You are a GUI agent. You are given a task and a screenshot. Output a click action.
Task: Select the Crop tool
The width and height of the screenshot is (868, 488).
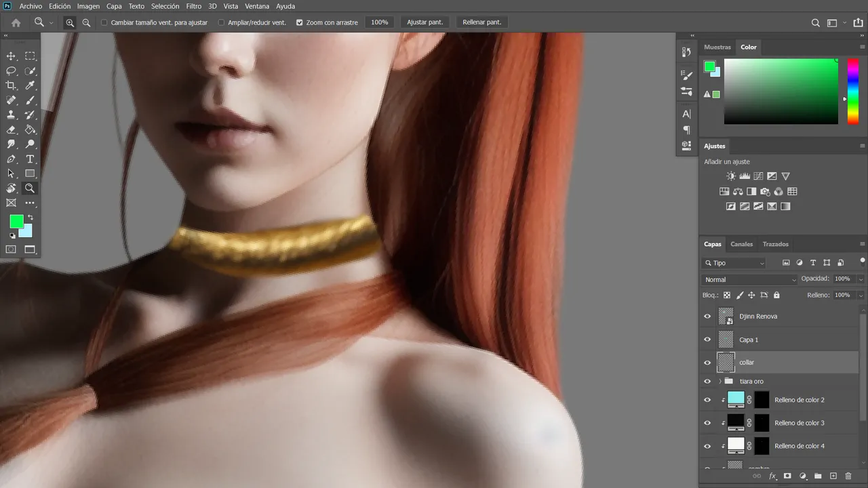(x=11, y=85)
